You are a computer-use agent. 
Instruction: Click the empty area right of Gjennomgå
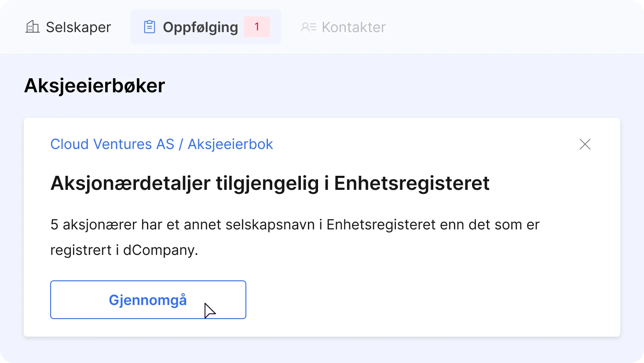(x=396, y=300)
